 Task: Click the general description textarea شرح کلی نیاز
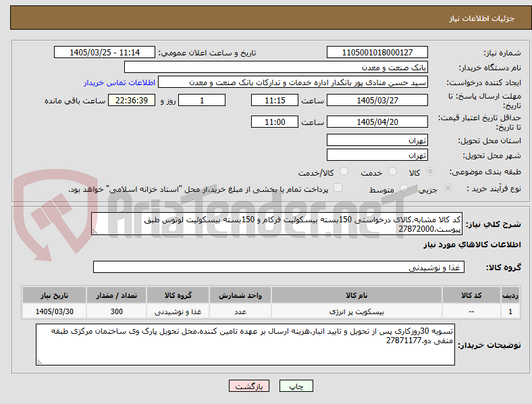(x=277, y=224)
